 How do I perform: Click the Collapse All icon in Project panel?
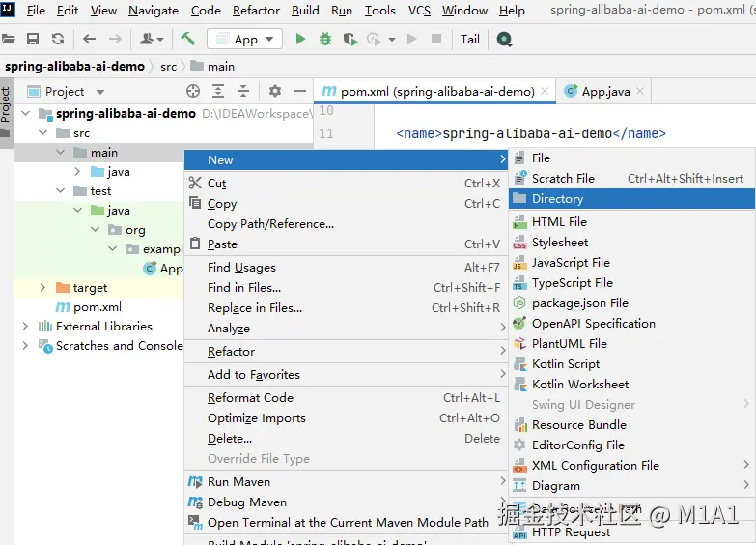pyautogui.click(x=243, y=91)
